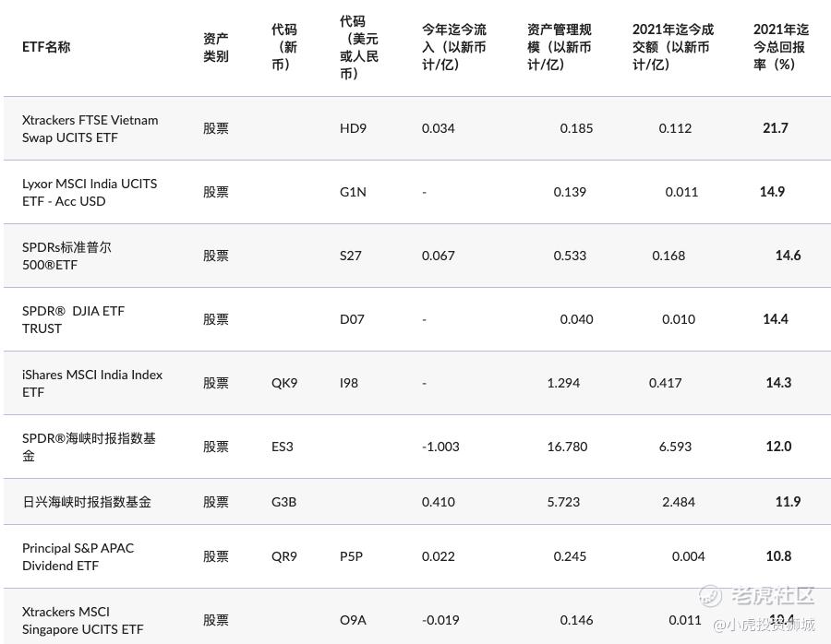831x644 pixels.
Task: Click the 资产类别 column header
Action: pos(216,47)
